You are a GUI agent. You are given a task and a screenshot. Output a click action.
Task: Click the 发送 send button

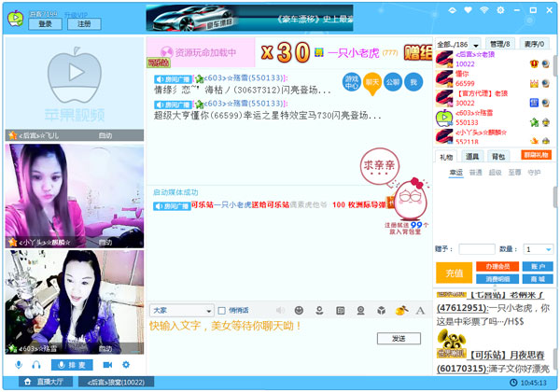[x=399, y=339]
